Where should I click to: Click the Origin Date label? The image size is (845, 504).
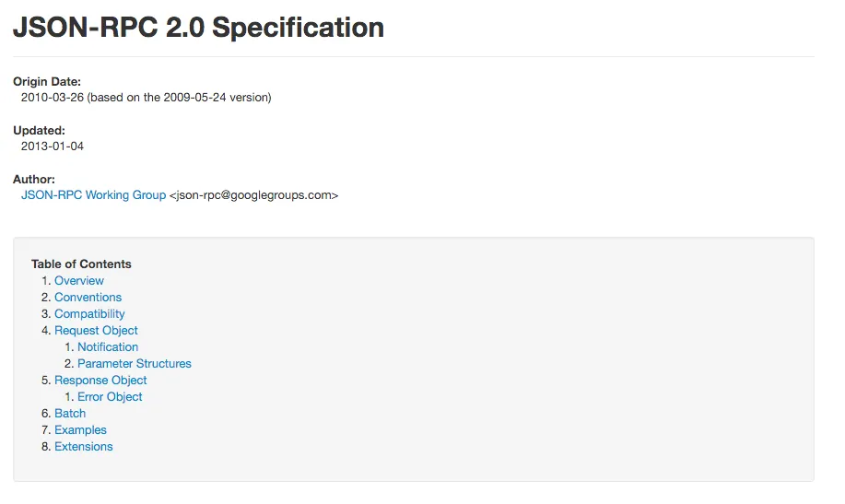click(x=47, y=82)
